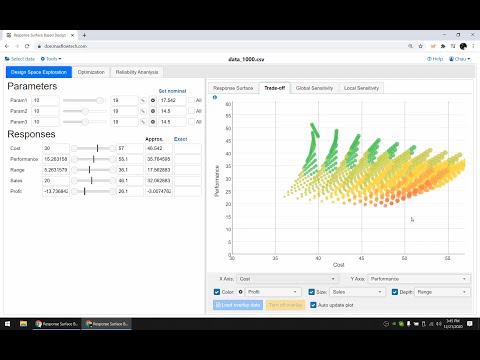Open Chrome profile avatar
The image size is (480, 360).
(x=463, y=46)
